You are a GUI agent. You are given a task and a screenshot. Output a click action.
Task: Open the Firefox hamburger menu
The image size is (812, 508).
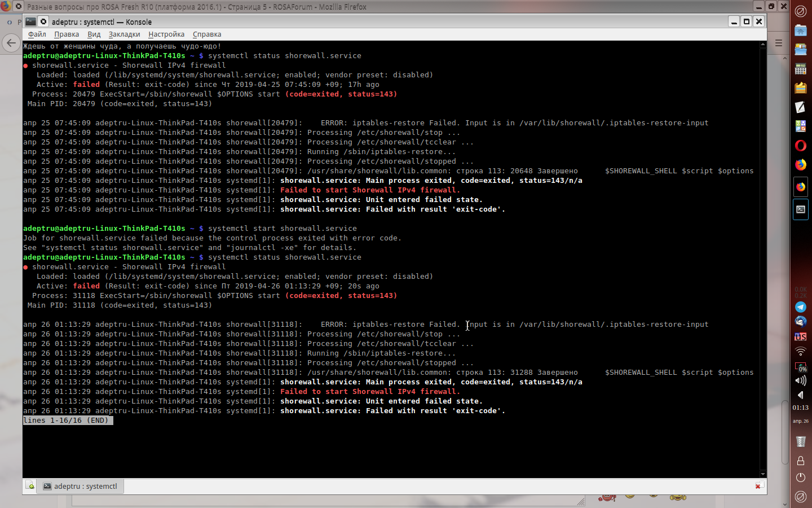click(779, 43)
